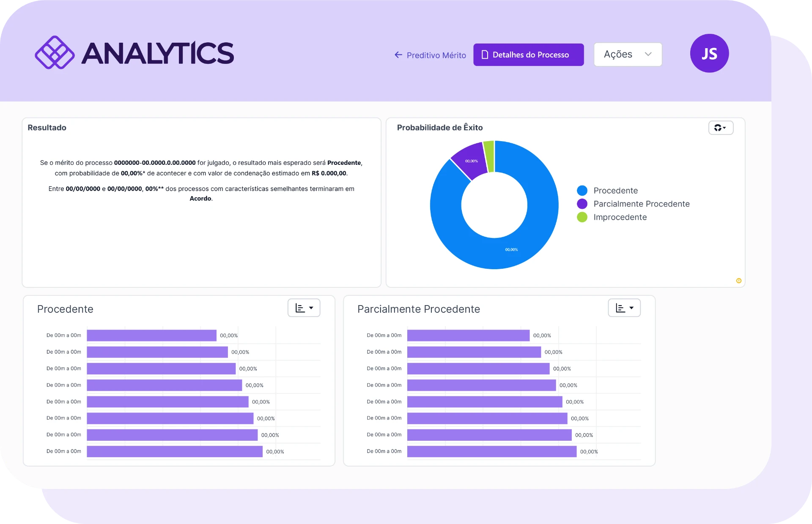Click the top bar in Parcialmente Procedente chart
The image size is (812, 524).
point(468,336)
